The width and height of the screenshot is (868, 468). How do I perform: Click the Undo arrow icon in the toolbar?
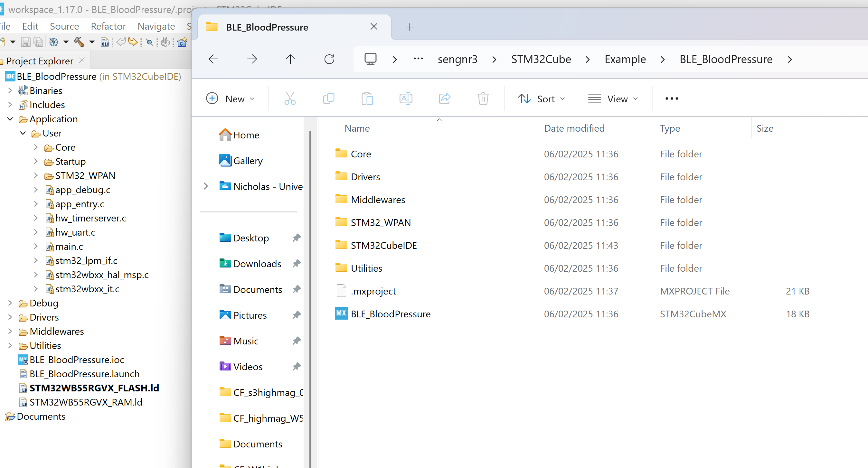[x=121, y=42]
